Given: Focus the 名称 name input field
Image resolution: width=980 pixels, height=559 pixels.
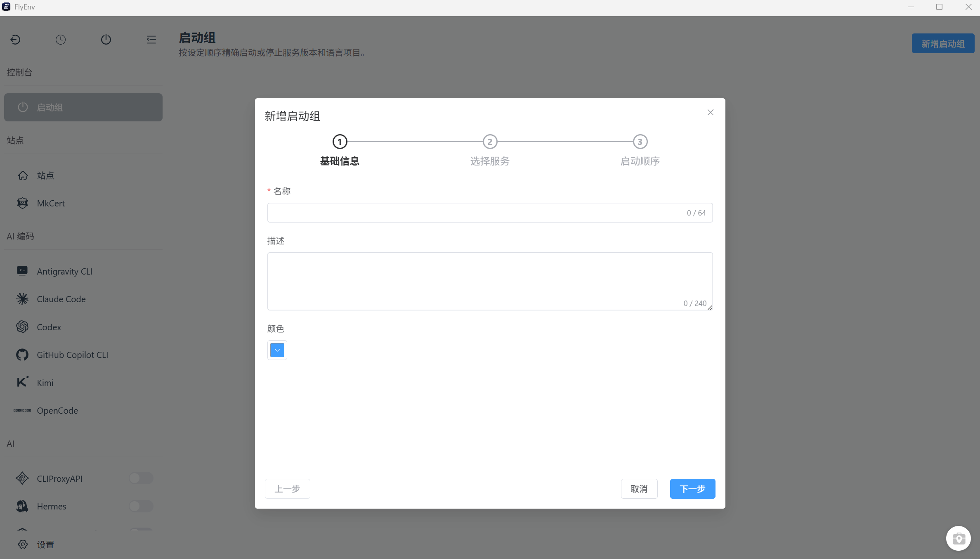Looking at the screenshot, I should point(490,213).
